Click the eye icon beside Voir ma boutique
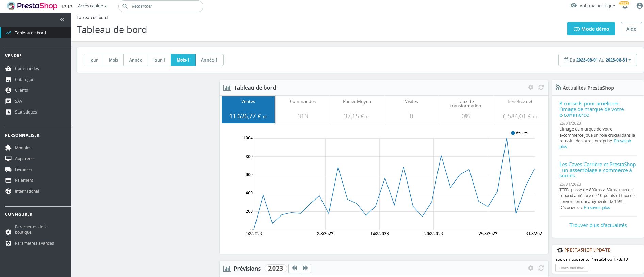Screen dimensions: 644x277 [574, 6]
